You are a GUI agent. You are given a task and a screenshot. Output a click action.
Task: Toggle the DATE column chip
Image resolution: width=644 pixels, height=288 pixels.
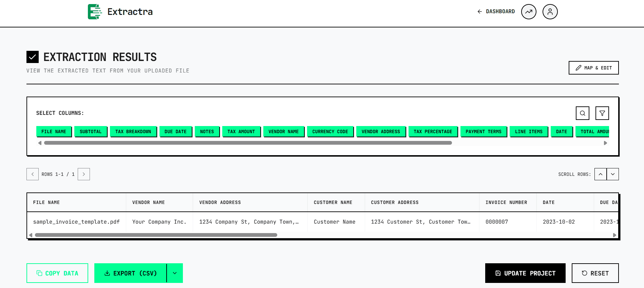(562, 131)
